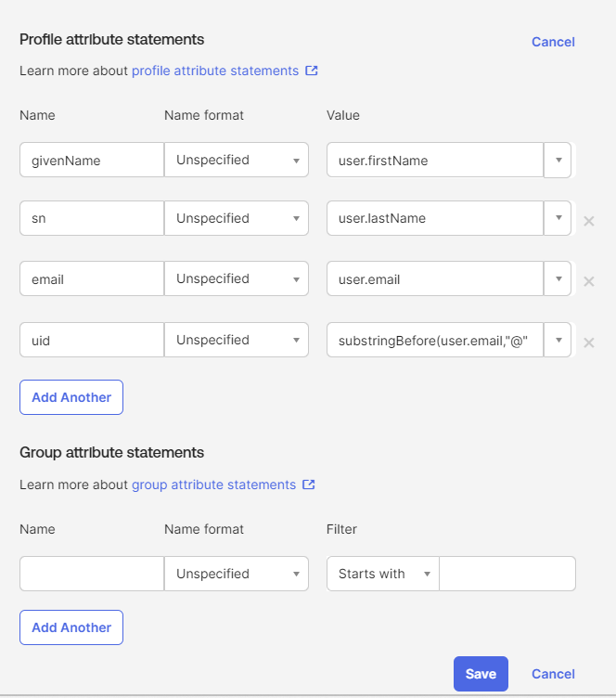This screenshot has height=698, width=616.
Task: Open external link icon beside profile attribute statements
Action: click(x=312, y=71)
